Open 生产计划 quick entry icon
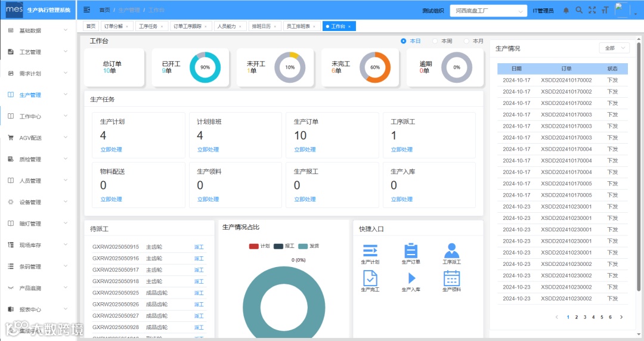The width and height of the screenshot is (644, 341). point(370,250)
